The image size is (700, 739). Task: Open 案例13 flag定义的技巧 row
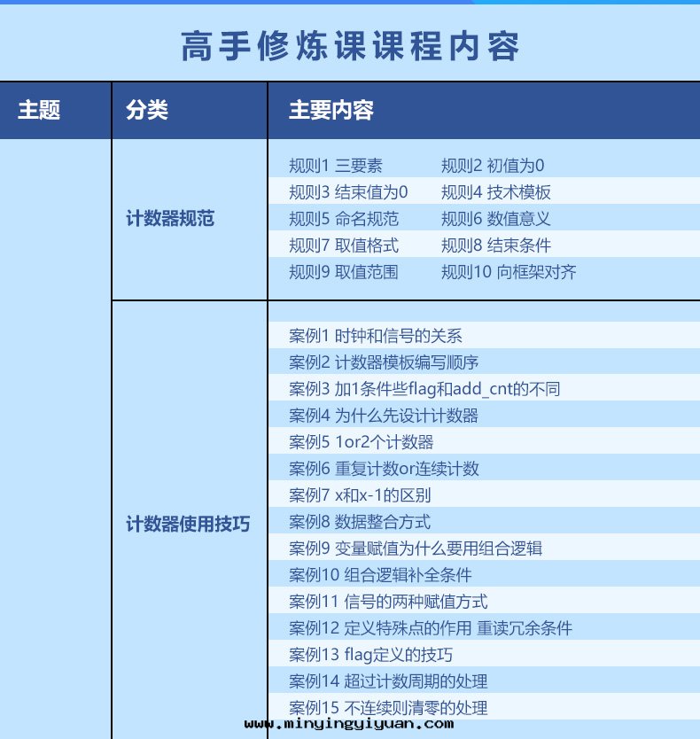coord(370,655)
